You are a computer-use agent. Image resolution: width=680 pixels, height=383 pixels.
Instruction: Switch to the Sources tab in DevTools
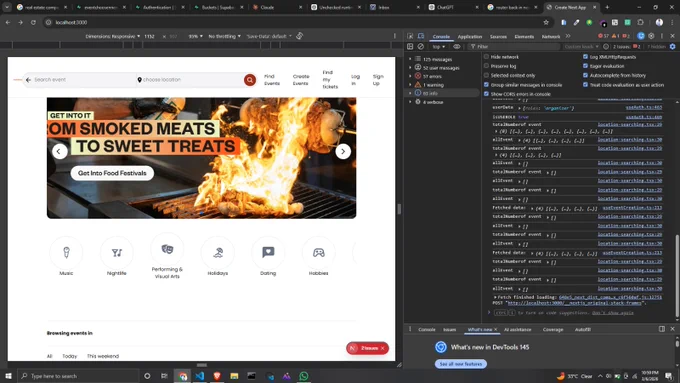coord(498,37)
